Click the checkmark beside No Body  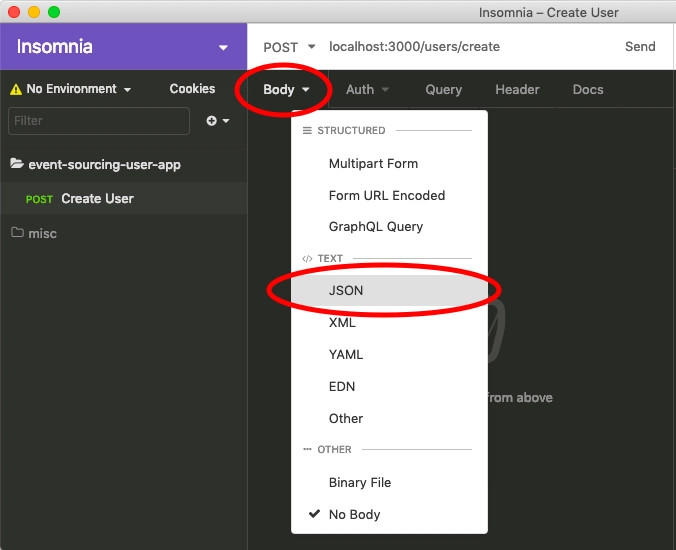point(315,514)
